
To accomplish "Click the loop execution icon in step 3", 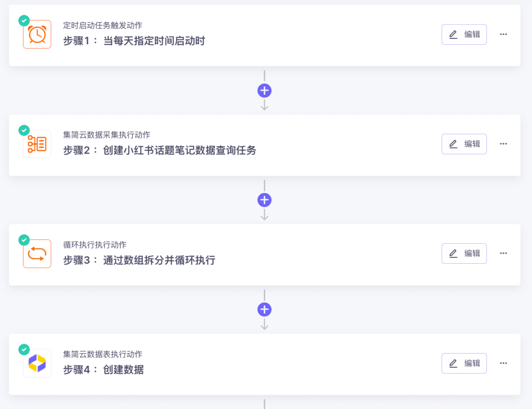I will pyautogui.click(x=37, y=253).
